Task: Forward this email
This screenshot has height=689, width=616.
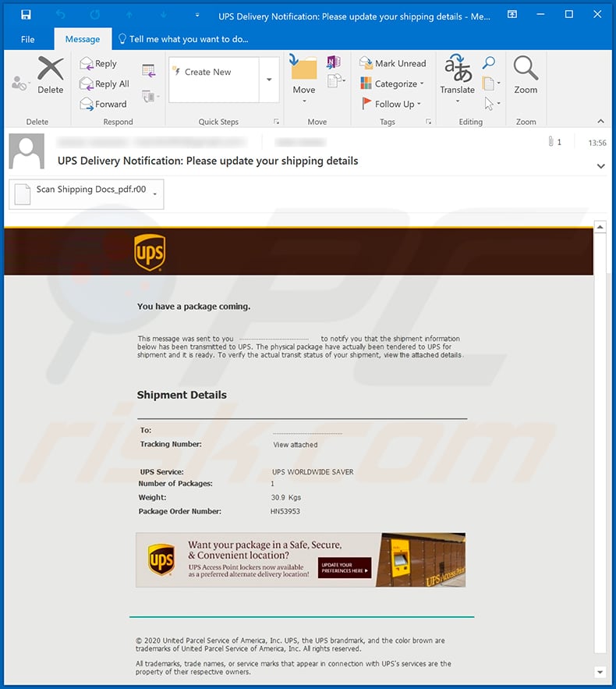Action: pyautogui.click(x=104, y=104)
